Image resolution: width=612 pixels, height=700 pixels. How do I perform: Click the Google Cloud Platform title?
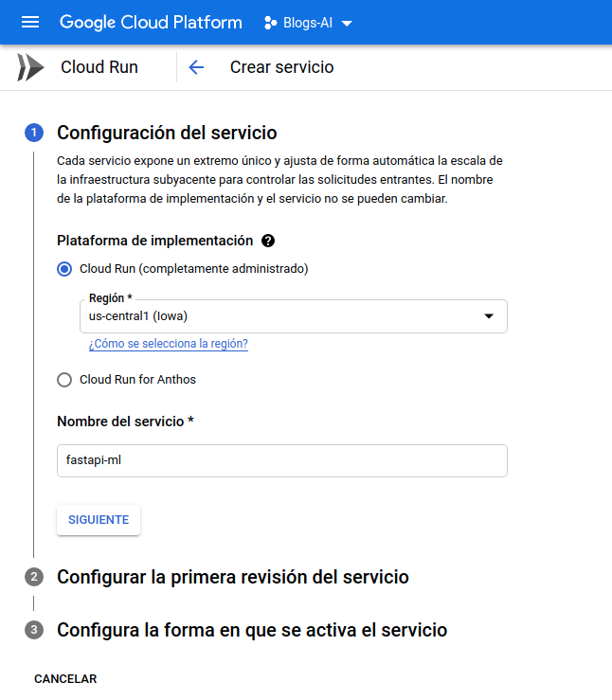[x=151, y=23]
